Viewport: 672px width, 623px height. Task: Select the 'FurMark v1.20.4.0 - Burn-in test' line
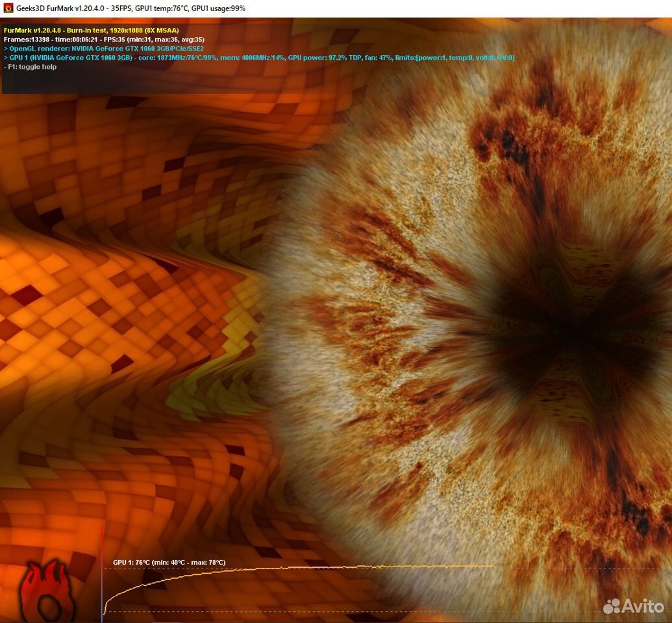coord(92,31)
